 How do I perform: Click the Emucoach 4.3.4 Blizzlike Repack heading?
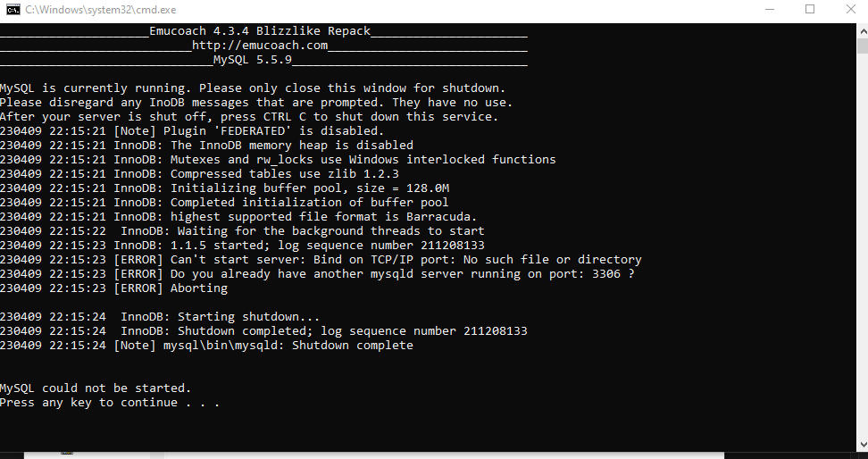(x=260, y=31)
